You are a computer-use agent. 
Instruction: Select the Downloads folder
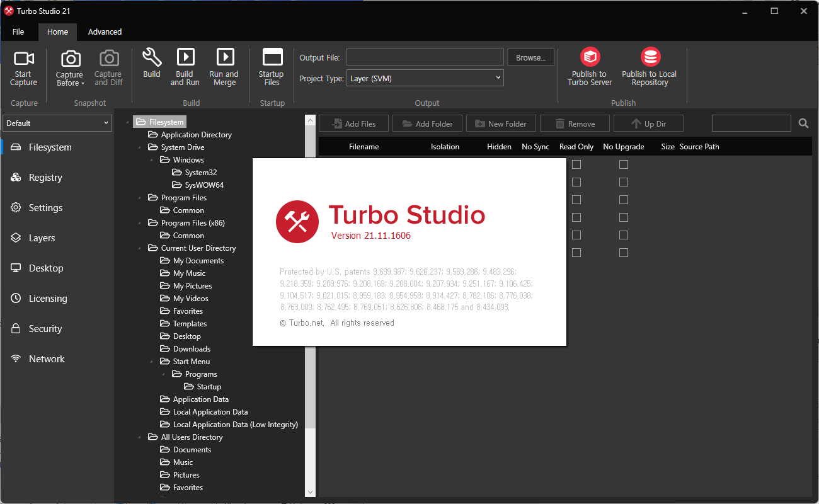point(185,349)
